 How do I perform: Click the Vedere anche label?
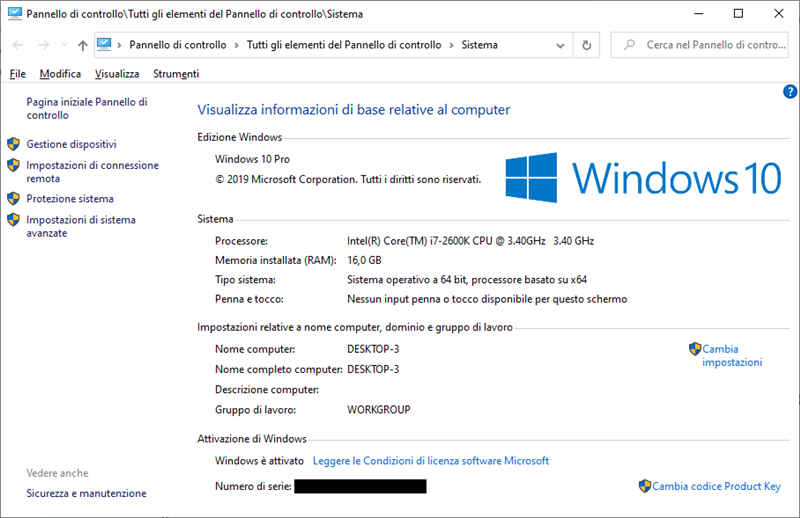coord(57,473)
